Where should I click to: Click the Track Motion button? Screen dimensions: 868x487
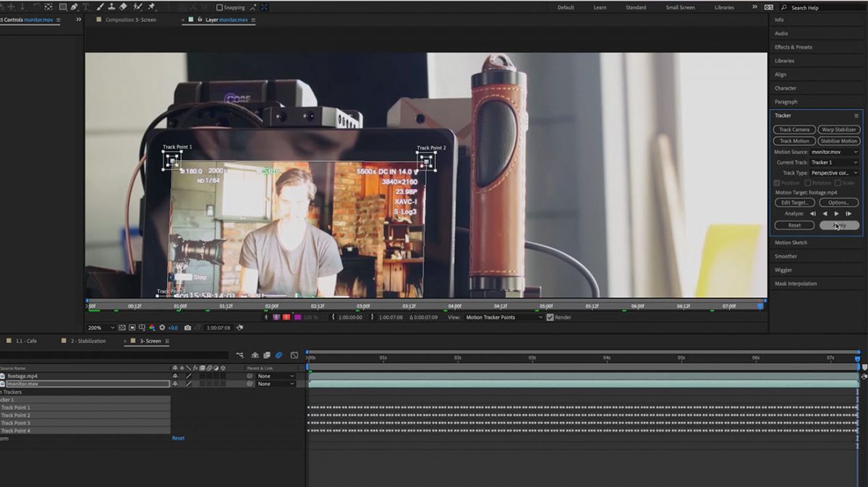click(x=794, y=141)
